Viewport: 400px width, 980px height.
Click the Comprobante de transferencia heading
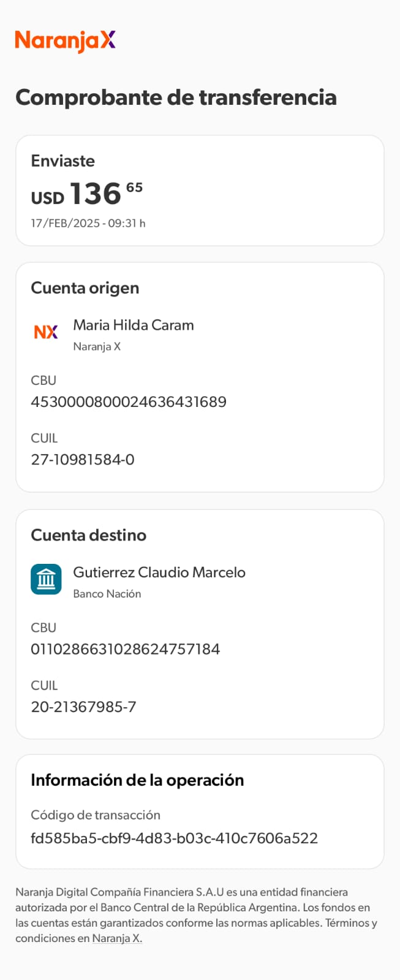click(x=176, y=97)
